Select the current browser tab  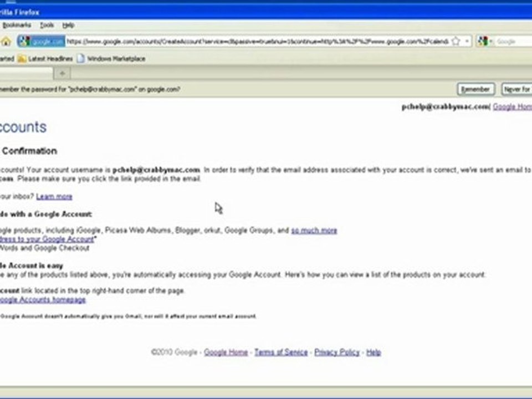[26, 73]
